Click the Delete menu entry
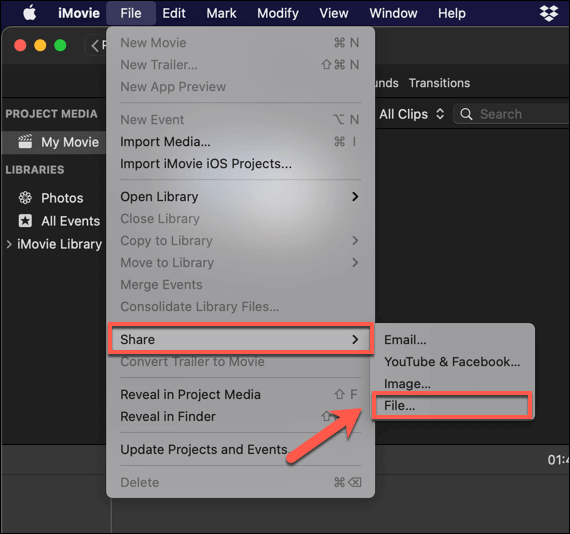Viewport: 570px width, 534px height. pyautogui.click(x=240, y=482)
